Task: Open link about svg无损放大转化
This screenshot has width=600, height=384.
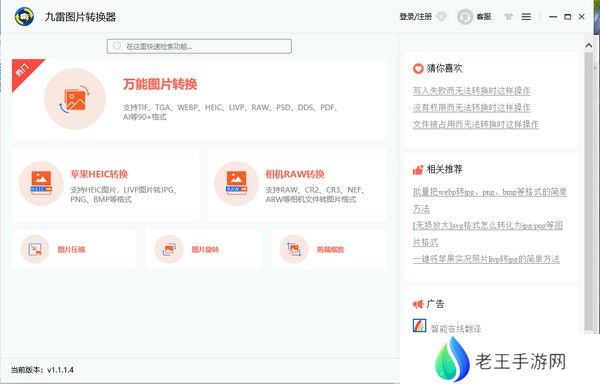Action: [x=488, y=233]
